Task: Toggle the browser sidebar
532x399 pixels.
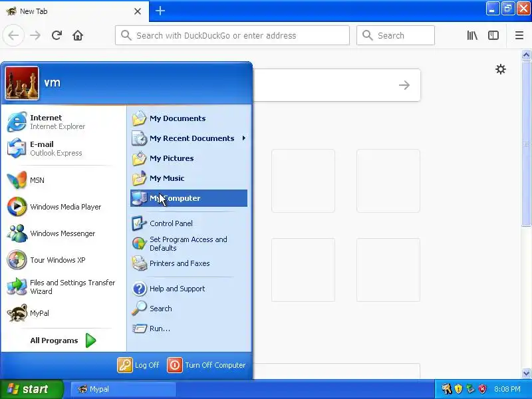Action: tap(493, 35)
